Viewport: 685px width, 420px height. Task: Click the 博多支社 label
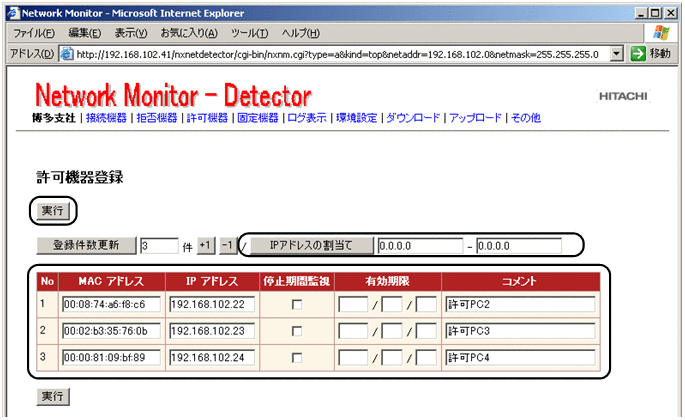[x=54, y=118]
